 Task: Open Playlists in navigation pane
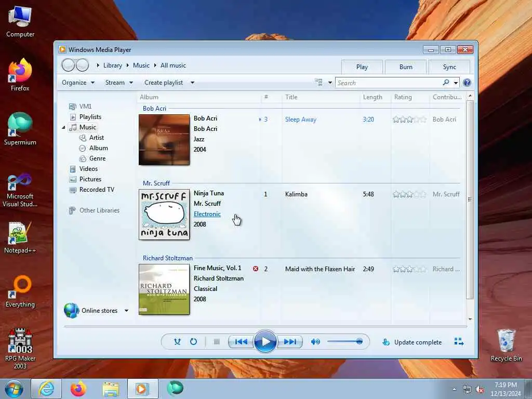(x=90, y=117)
